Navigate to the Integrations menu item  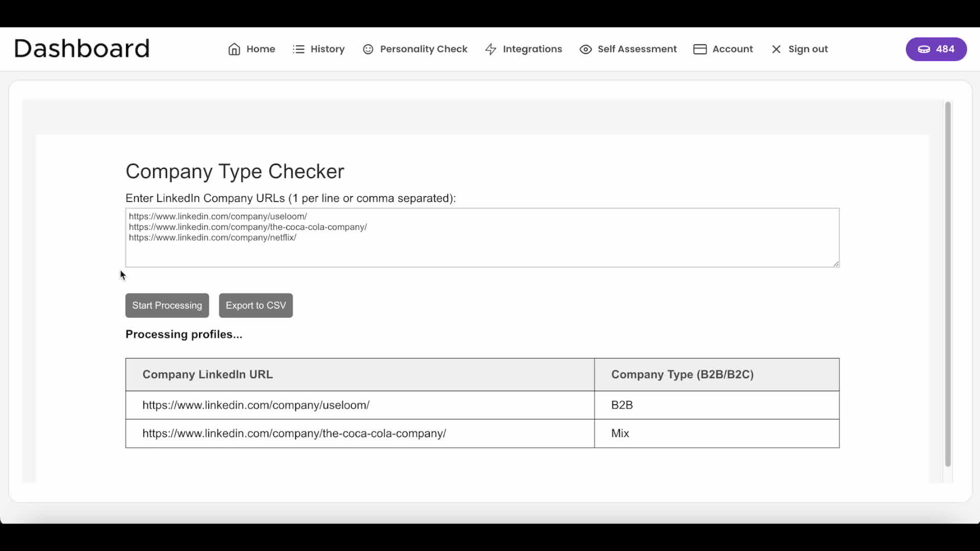click(532, 49)
